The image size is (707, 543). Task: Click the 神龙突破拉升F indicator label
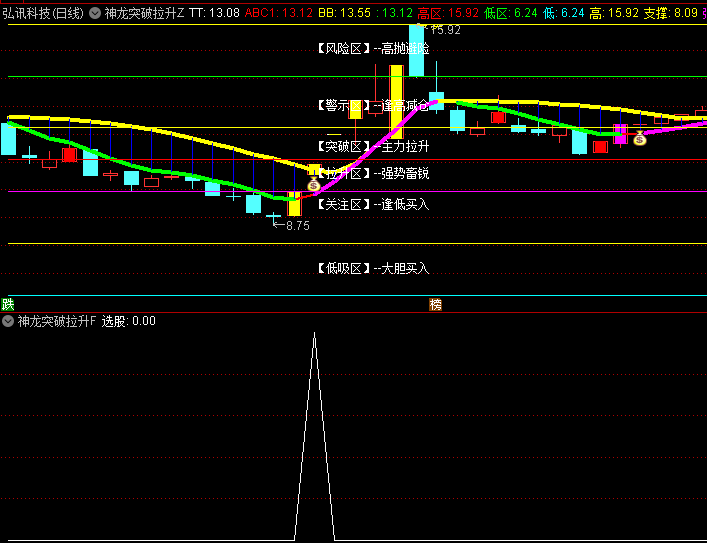tap(57, 321)
